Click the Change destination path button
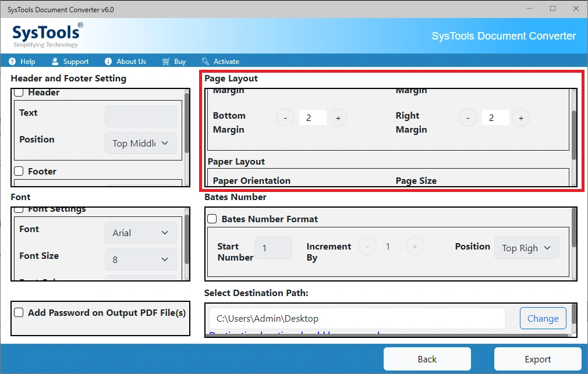588x374 pixels. pos(543,318)
